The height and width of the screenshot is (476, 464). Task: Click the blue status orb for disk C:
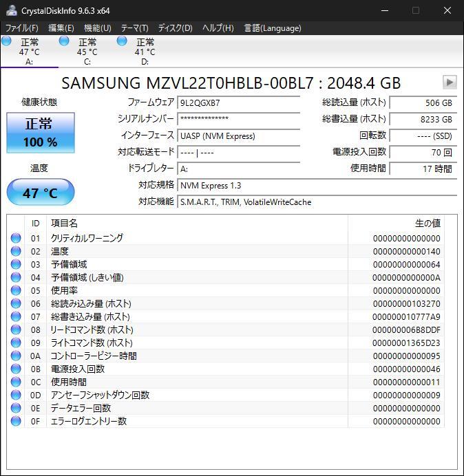click(x=64, y=41)
